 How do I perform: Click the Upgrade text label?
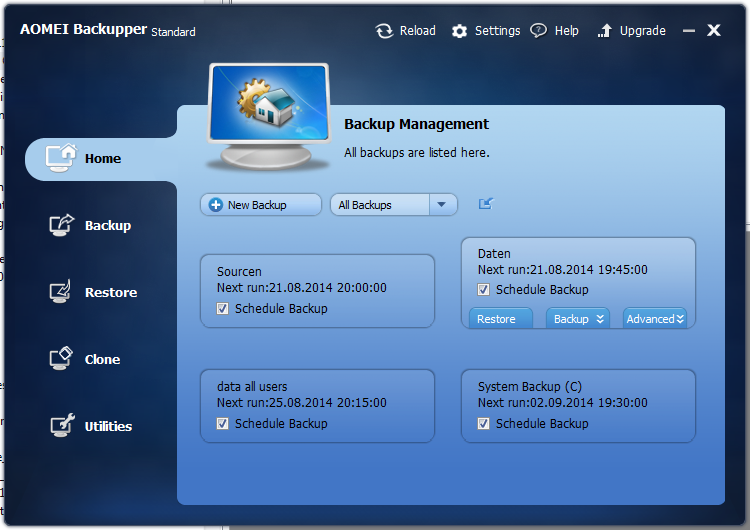642,31
